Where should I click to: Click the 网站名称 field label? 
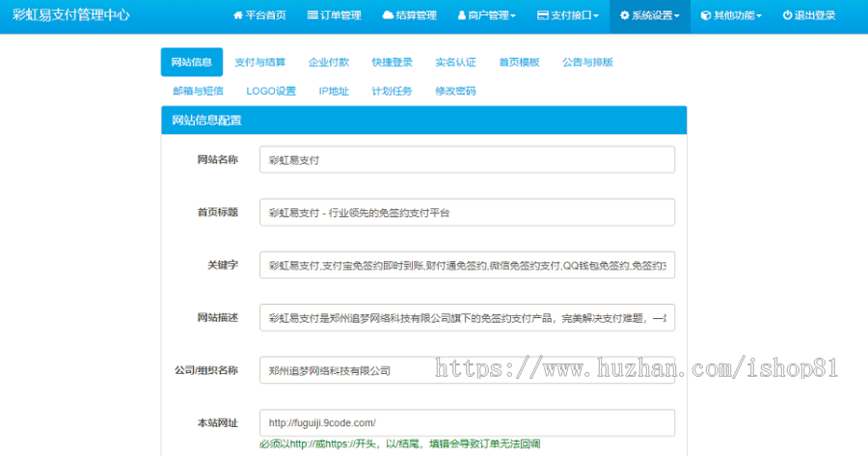click(x=218, y=159)
